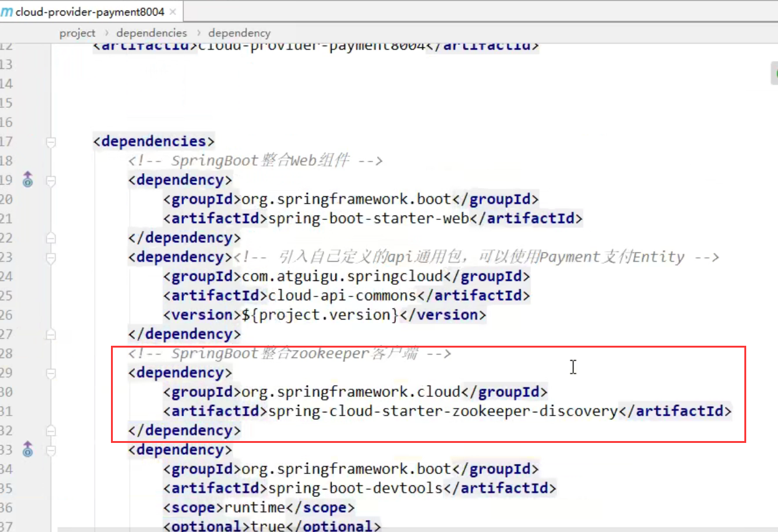Click the </dependency> closing tag on line 22

pos(185,238)
